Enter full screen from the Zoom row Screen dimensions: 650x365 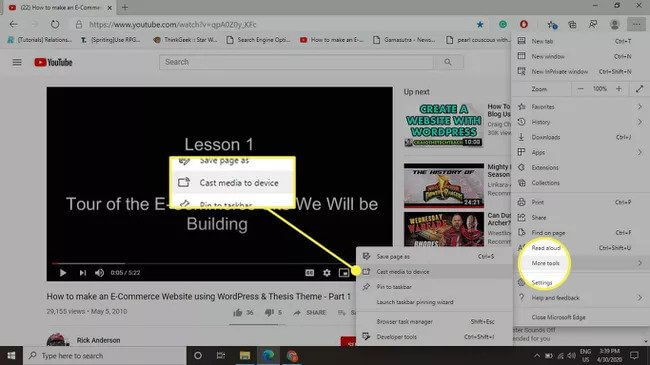pyautogui.click(x=639, y=89)
